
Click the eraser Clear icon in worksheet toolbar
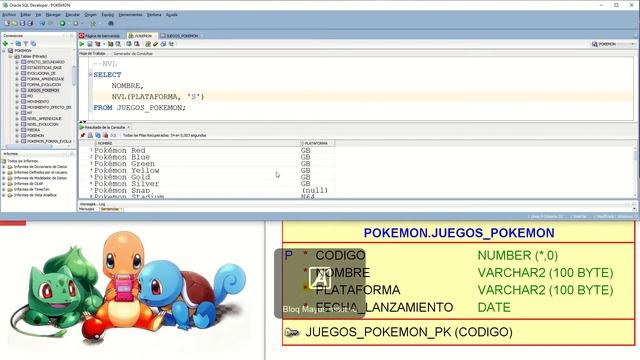click(156, 44)
